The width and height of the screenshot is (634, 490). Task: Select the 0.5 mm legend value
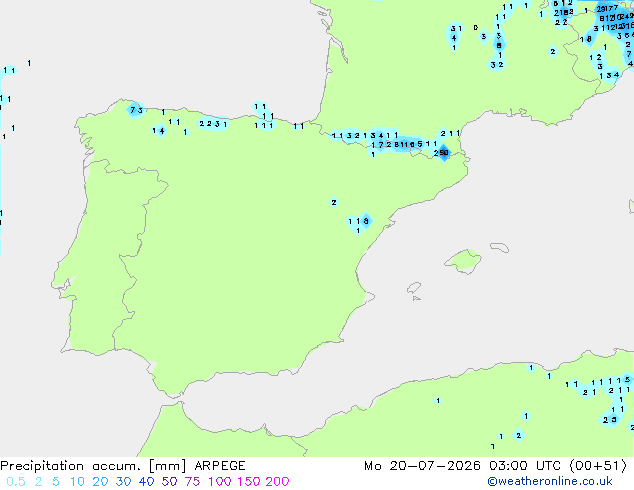(16, 482)
